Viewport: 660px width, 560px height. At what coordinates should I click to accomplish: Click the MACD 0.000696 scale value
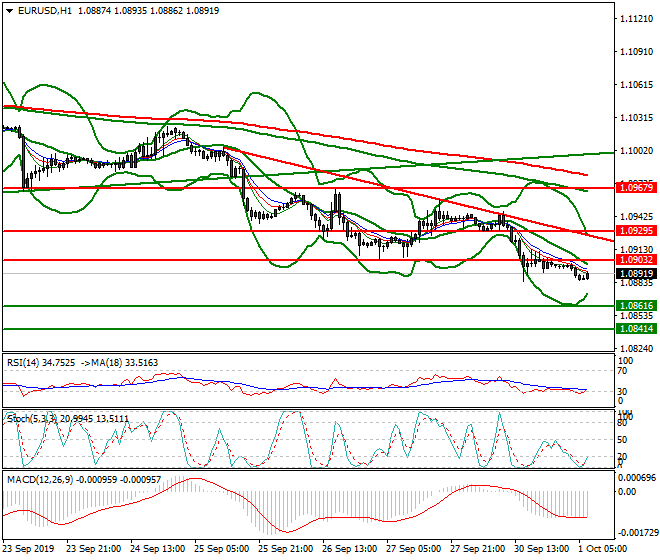637,478
